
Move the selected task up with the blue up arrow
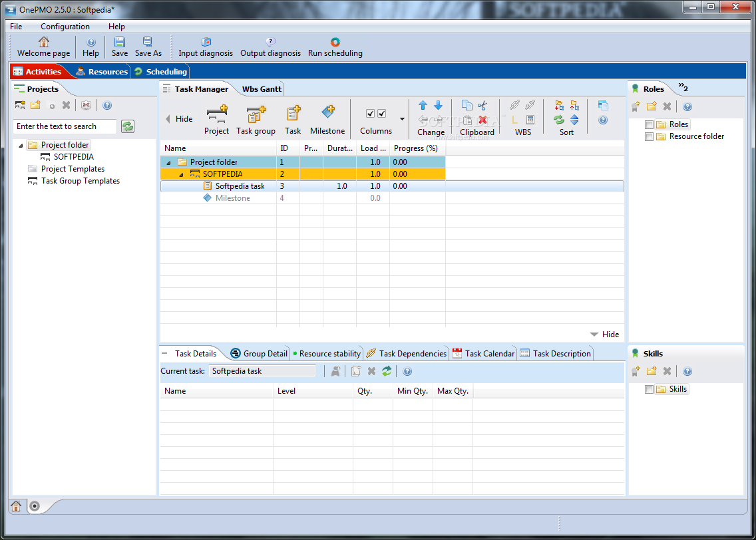(423, 105)
